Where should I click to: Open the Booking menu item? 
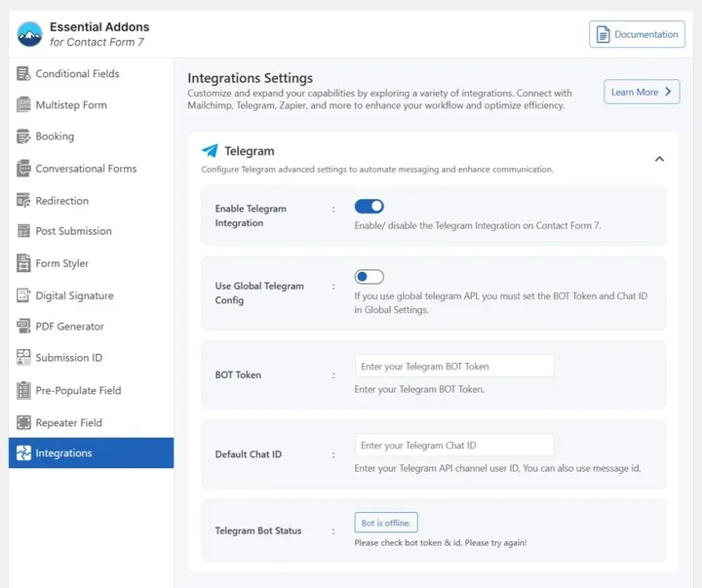click(91, 137)
